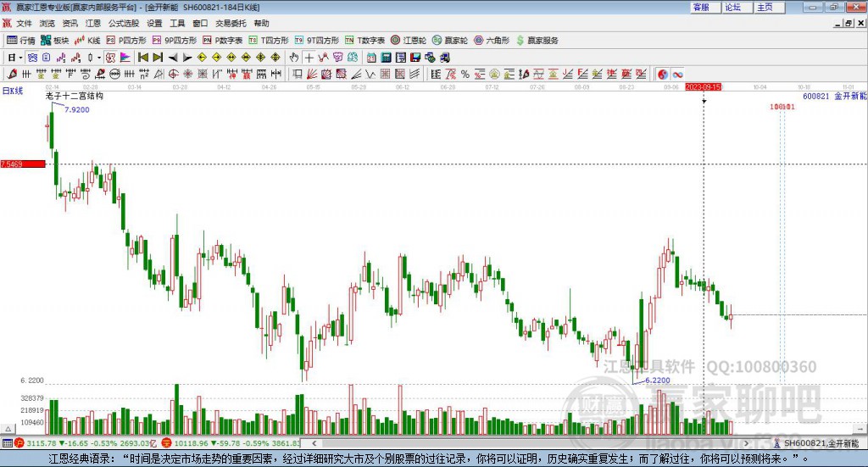The image size is (868, 467).
Task: Click the red-blue yin-yang icon
Action: 663,74
